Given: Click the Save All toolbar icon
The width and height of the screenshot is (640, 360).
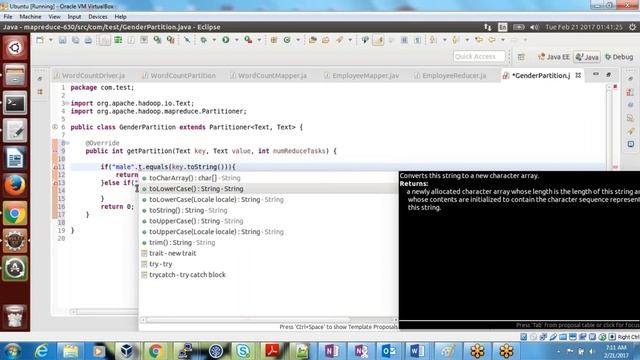Looking at the screenshot, I should pos(76,40).
